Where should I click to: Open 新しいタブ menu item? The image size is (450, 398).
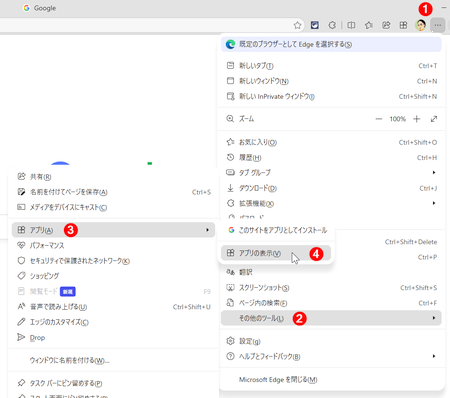tap(331, 66)
